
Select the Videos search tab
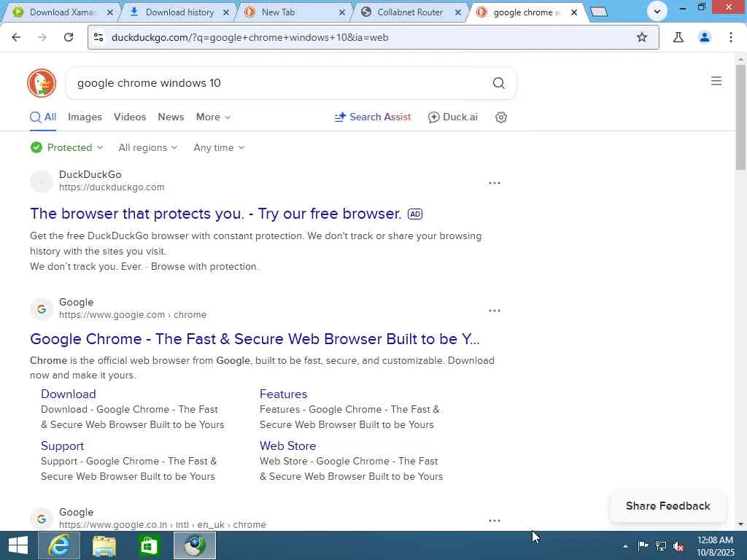(x=130, y=117)
